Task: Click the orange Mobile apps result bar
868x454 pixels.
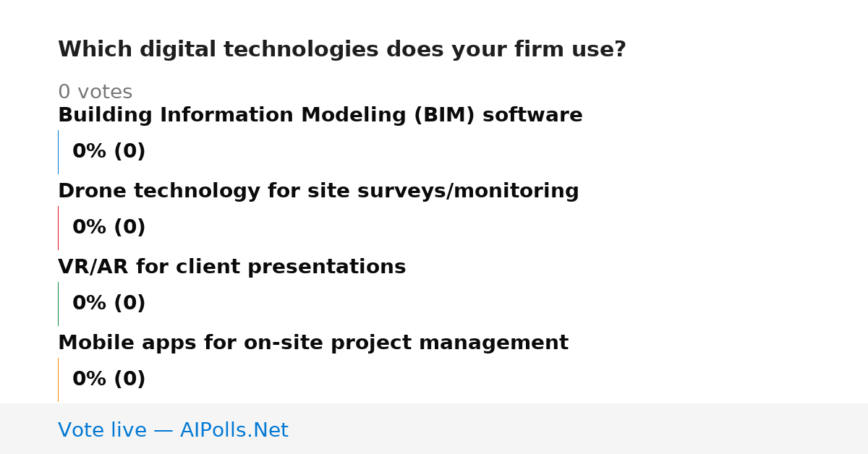Action: (58, 380)
